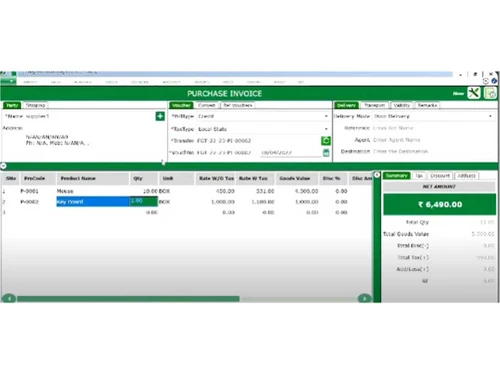Click the voucher date field
Viewport: 500px width, 375px height.
290,152
